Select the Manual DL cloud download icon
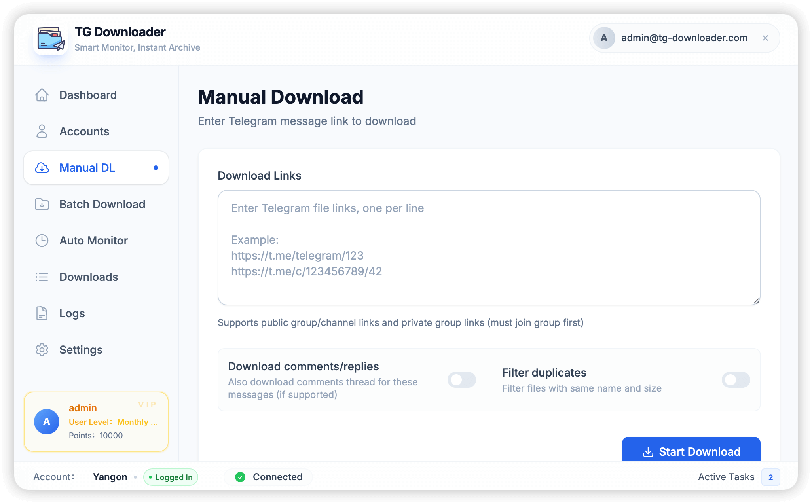 pyautogui.click(x=42, y=168)
